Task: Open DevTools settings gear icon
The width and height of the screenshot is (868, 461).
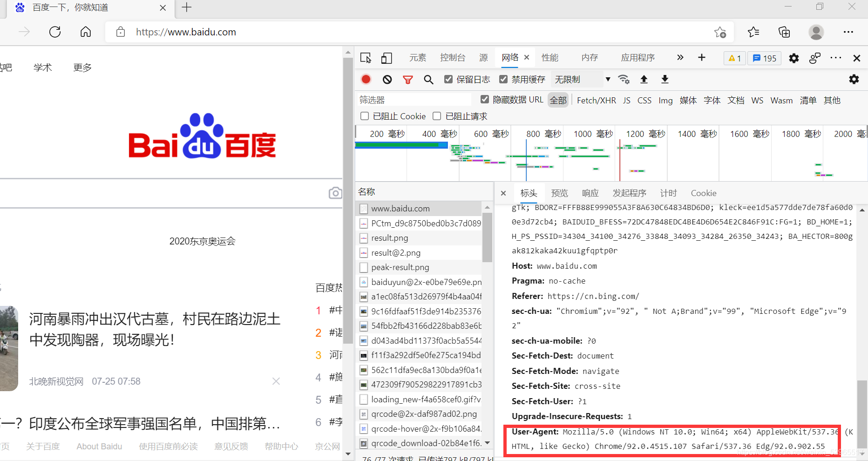Action: click(x=794, y=58)
